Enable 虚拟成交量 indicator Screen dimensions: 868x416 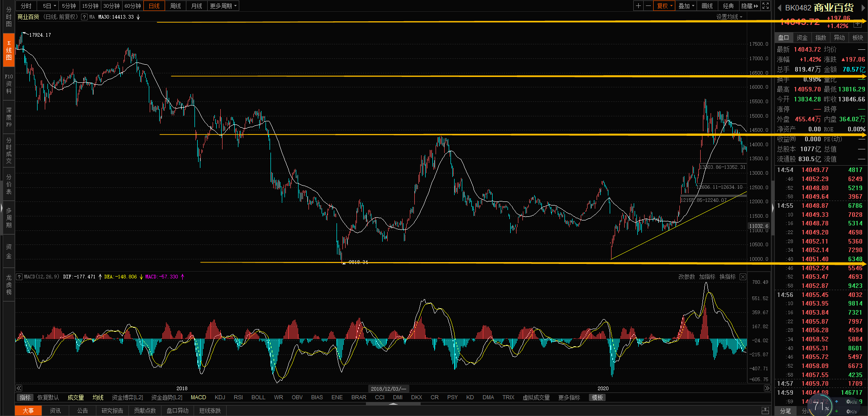pyautogui.click(x=536, y=397)
